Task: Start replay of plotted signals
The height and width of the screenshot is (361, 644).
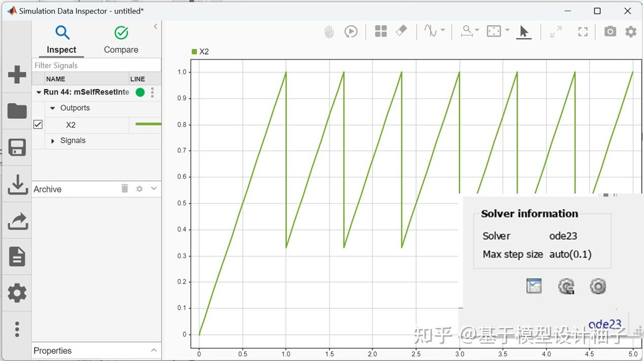Action: (351, 31)
